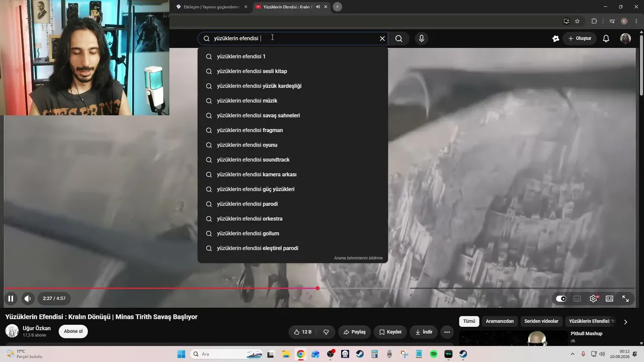Select the Aramanızdan filter chip
Screen dimensions: 644x362
(500, 321)
